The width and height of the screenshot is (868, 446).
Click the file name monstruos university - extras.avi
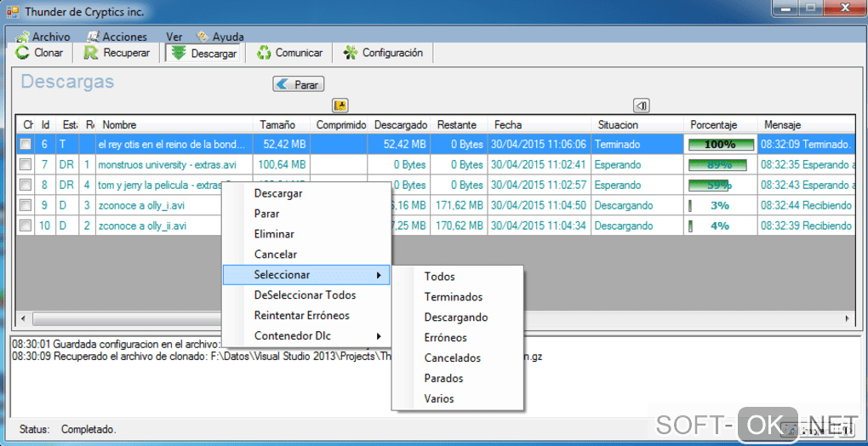click(x=166, y=165)
